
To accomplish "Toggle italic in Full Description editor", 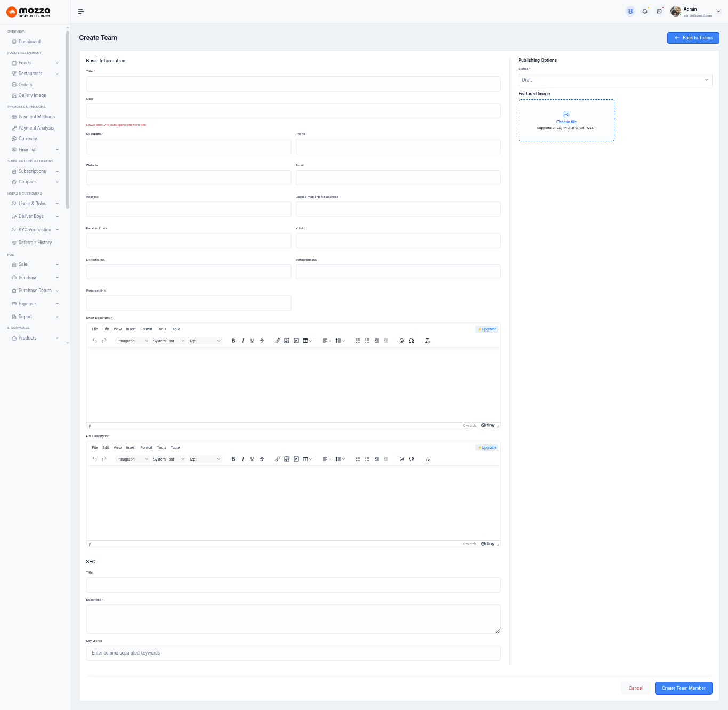I will point(243,459).
